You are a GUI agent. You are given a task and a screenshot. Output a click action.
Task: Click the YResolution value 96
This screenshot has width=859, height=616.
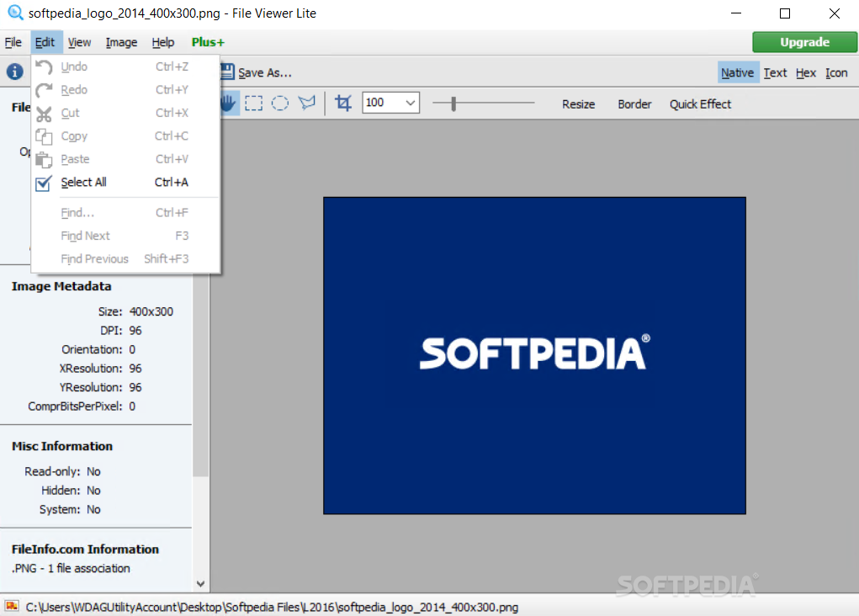coord(135,387)
